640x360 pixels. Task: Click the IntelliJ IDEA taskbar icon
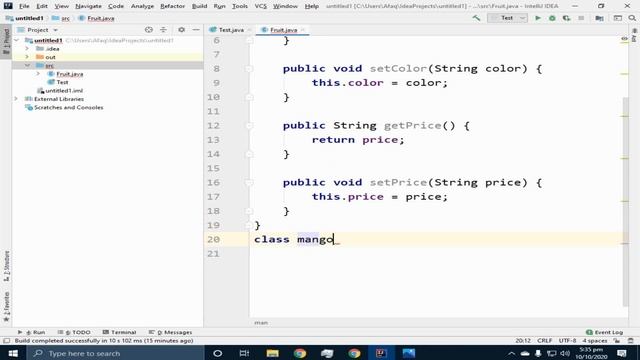pos(381,353)
